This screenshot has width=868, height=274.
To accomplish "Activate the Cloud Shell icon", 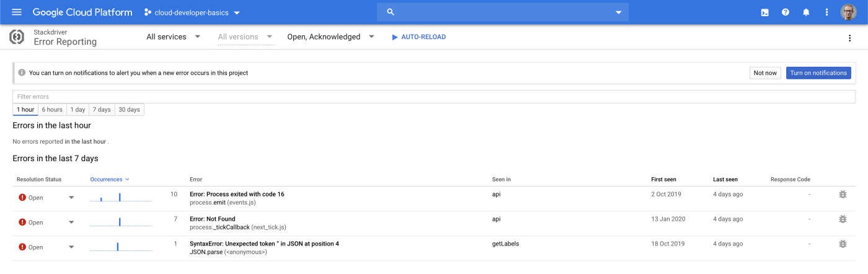I will click(x=765, y=12).
